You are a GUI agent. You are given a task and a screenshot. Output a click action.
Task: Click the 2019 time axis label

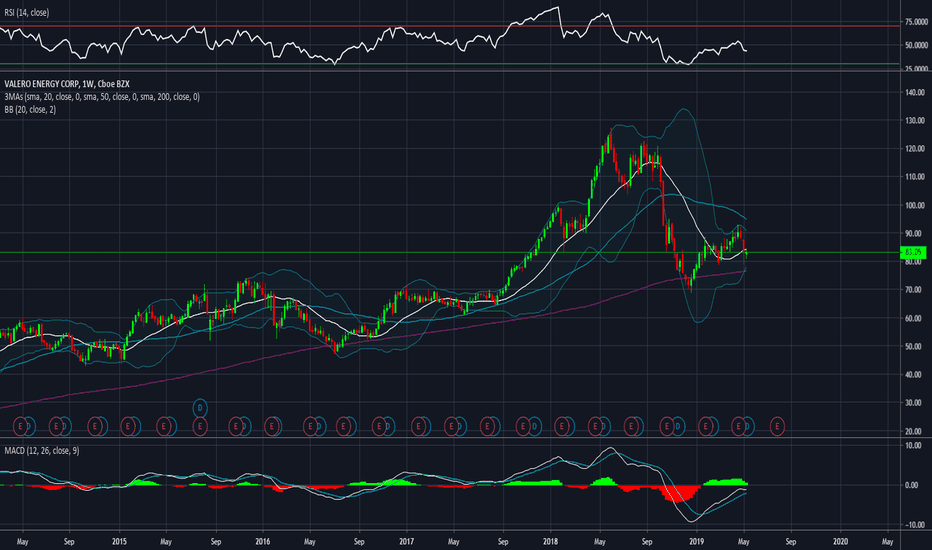click(696, 542)
